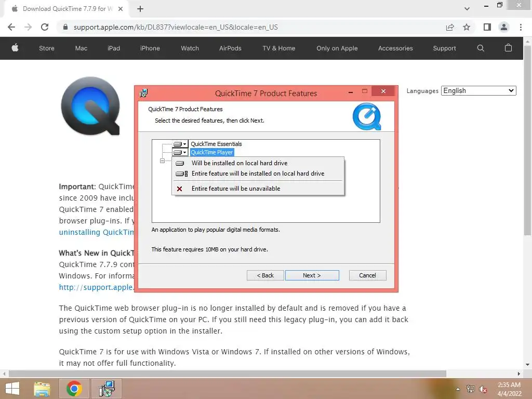532x399 pixels.
Task: Open AirPods in Apple navigation
Action: click(230, 48)
